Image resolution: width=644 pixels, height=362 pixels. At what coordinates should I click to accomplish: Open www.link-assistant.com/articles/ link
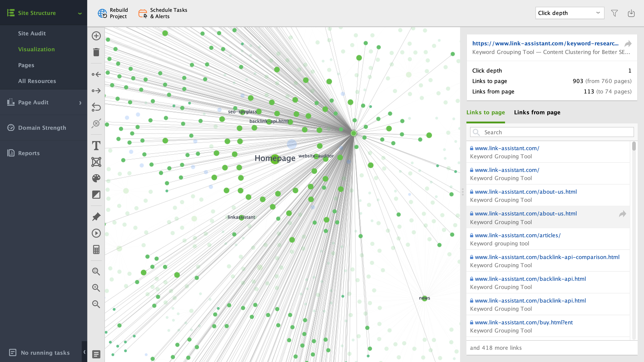[x=518, y=235]
